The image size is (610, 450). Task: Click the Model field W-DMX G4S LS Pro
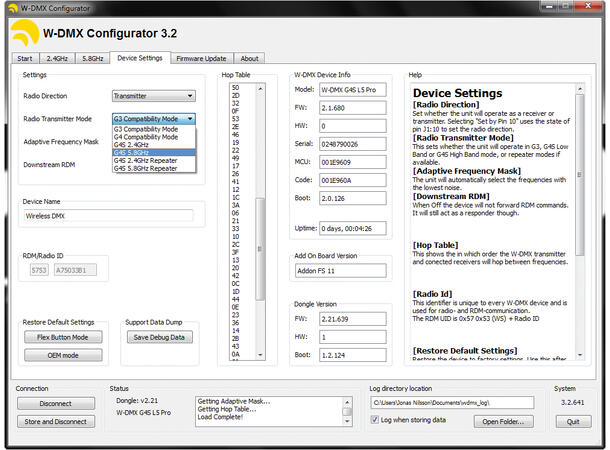pyautogui.click(x=353, y=89)
